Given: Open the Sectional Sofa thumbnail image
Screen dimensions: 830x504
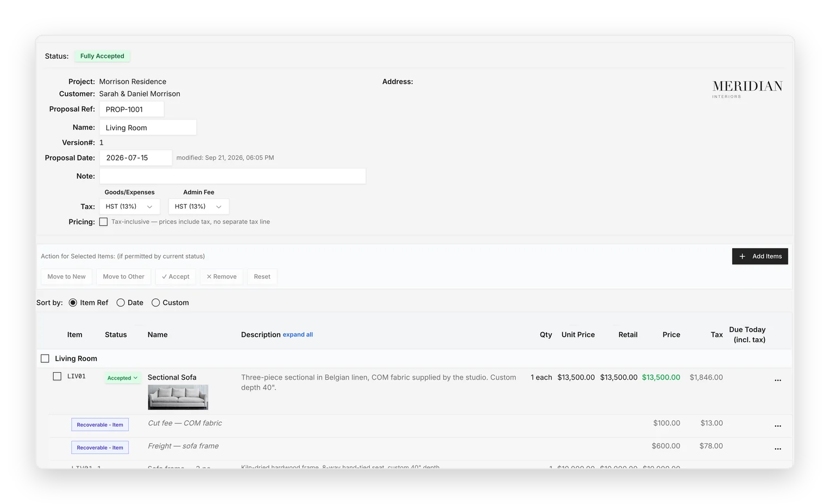Looking at the screenshot, I should [x=178, y=397].
